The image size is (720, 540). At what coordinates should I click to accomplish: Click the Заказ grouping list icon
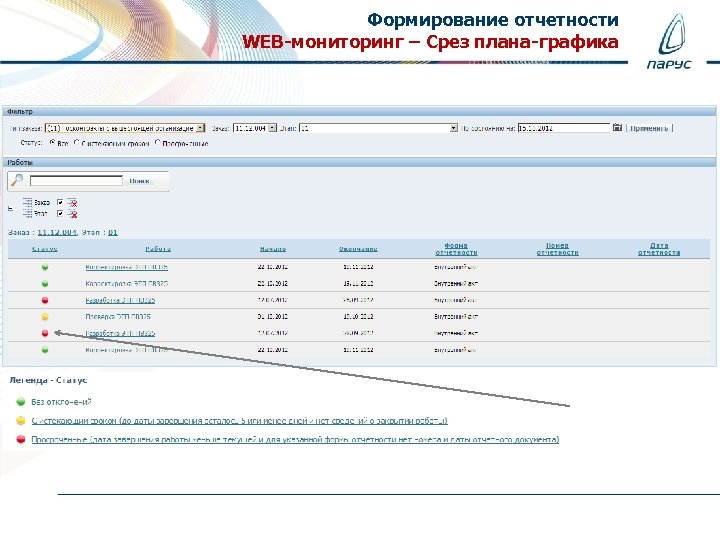pyautogui.click(x=28, y=202)
